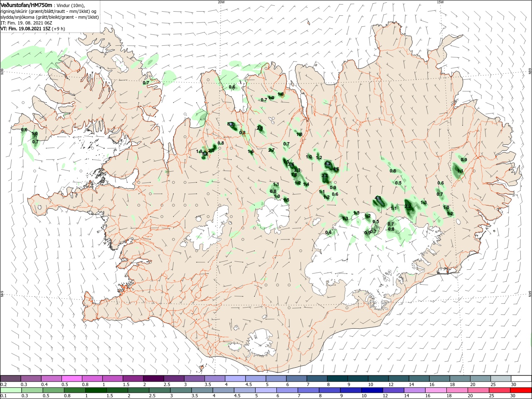Click the 8.2 precipitation value on the map
The height and width of the screenshot is (399, 532).
coord(231,124)
